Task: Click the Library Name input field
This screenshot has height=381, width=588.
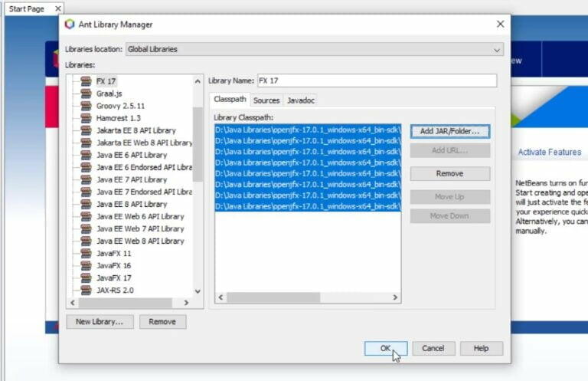Action: pos(377,80)
